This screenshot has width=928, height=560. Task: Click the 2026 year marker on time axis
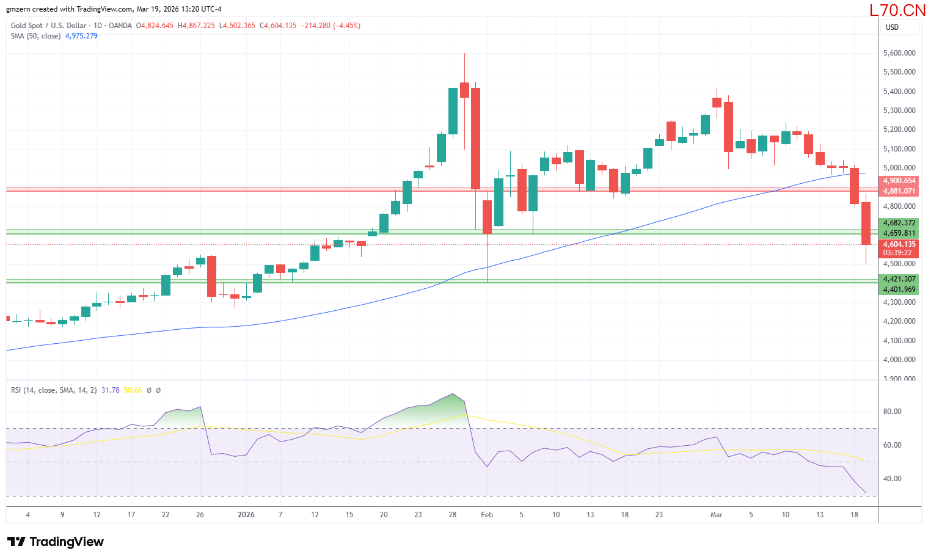click(x=246, y=515)
